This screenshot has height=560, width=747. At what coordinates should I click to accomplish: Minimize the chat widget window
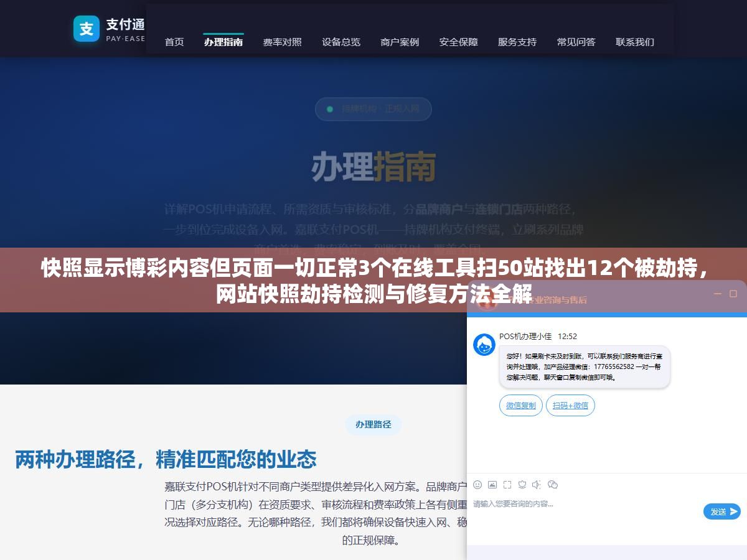tap(717, 294)
